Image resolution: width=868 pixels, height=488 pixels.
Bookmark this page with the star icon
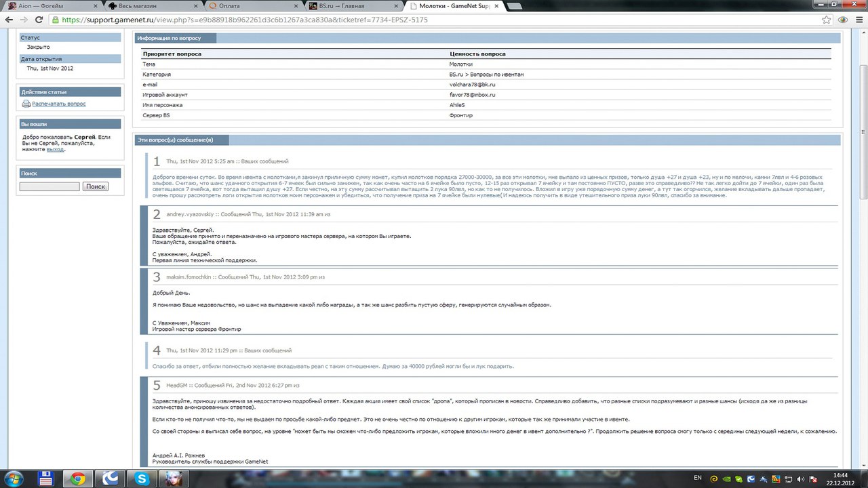pyautogui.click(x=827, y=20)
